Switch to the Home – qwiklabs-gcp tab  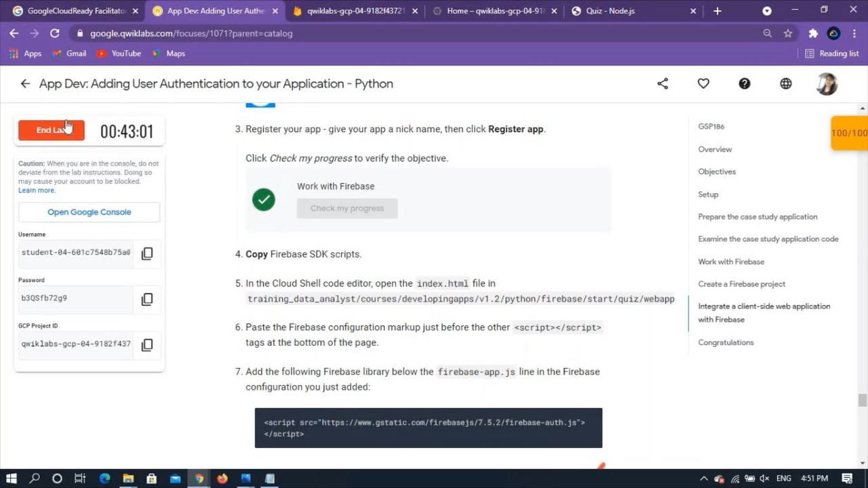(494, 11)
